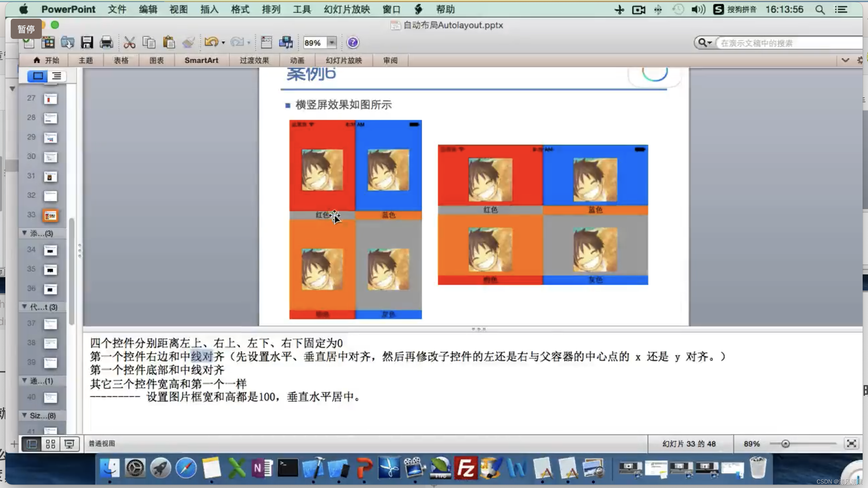The image size is (868, 488).
Task: Open search options dropdown beside magnifier
Action: pos(710,43)
